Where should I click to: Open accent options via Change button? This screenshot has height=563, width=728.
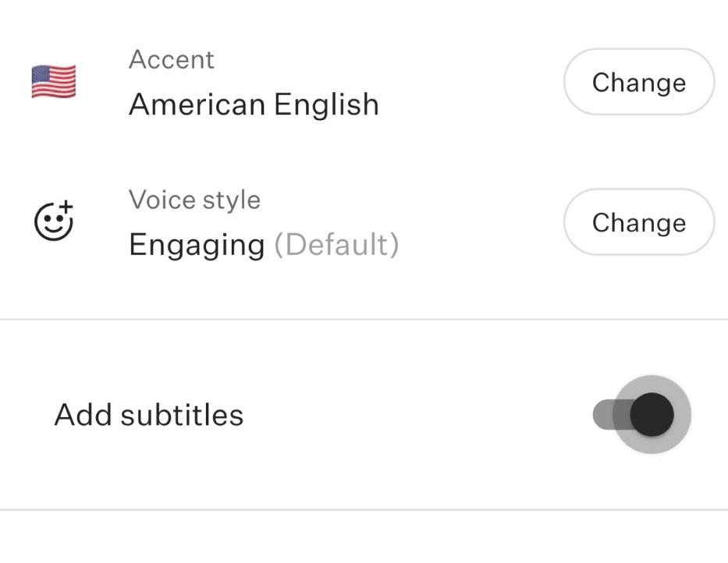click(638, 82)
